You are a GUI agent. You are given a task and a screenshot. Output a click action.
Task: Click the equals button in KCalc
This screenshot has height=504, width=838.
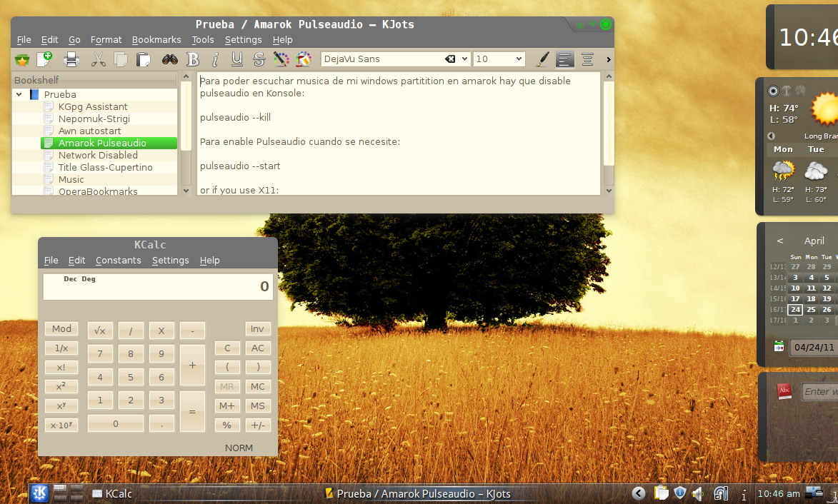point(192,412)
